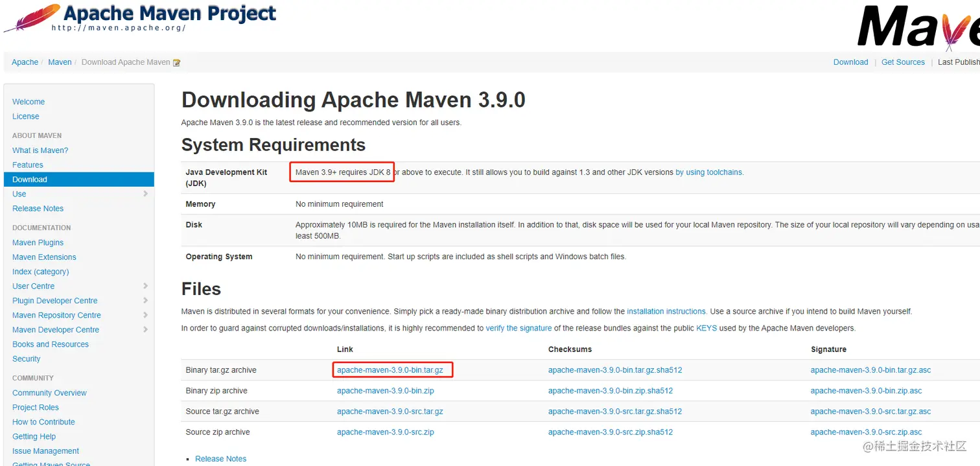Click the Binary tar.gz archive row label
The image size is (980, 466).
coord(221,370)
